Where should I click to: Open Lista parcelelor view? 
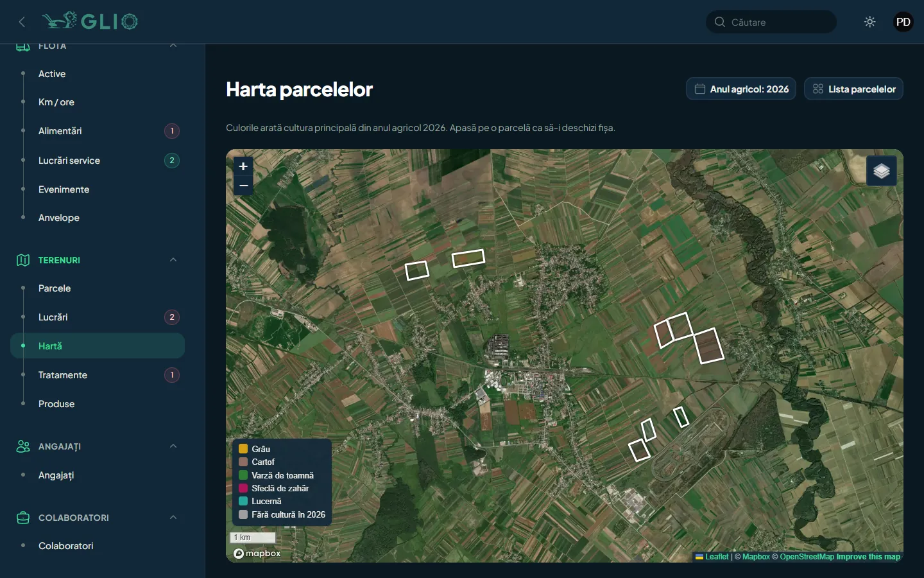853,89
